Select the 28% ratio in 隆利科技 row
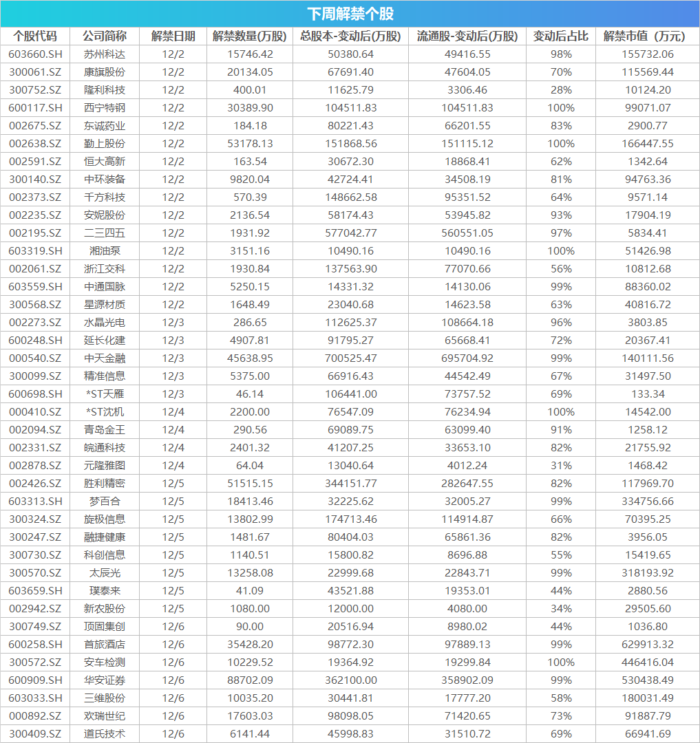Image resolution: width=700 pixels, height=743 pixels. pyautogui.click(x=561, y=90)
